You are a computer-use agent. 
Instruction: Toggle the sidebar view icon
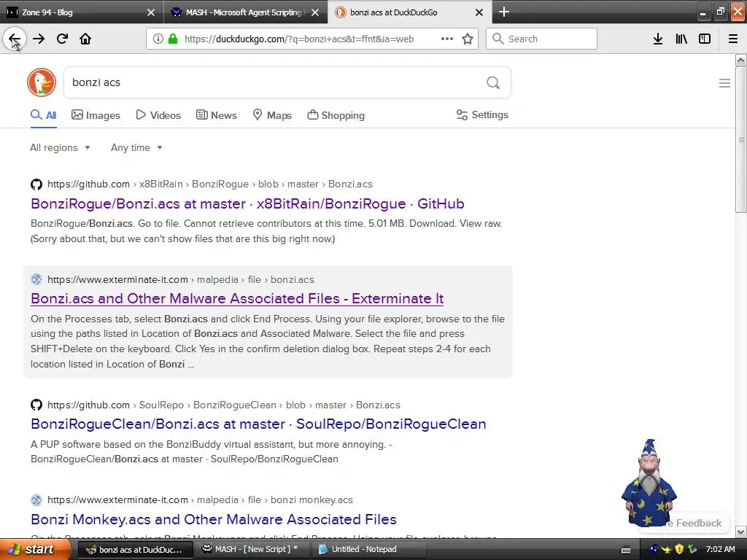coord(705,39)
